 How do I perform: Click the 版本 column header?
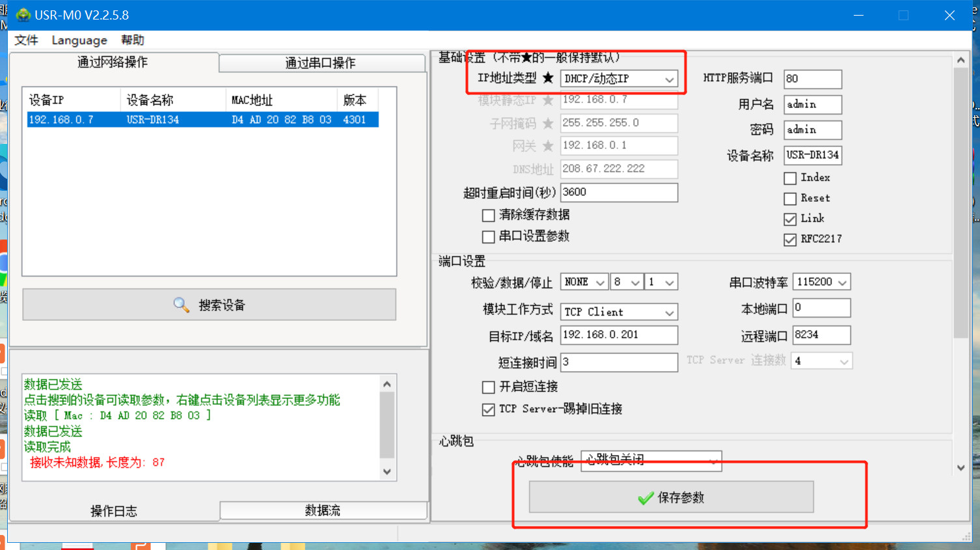pos(358,100)
